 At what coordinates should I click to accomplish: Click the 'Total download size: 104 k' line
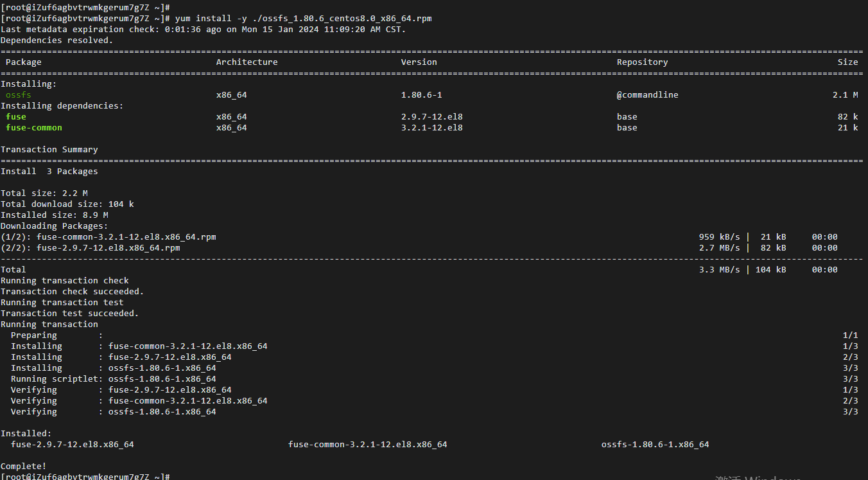click(67, 204)
